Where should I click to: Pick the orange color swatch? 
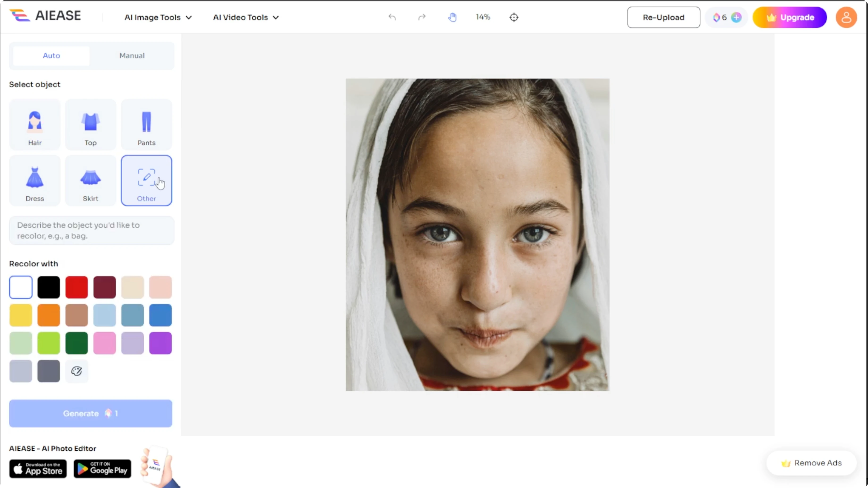tap(49, 315)
